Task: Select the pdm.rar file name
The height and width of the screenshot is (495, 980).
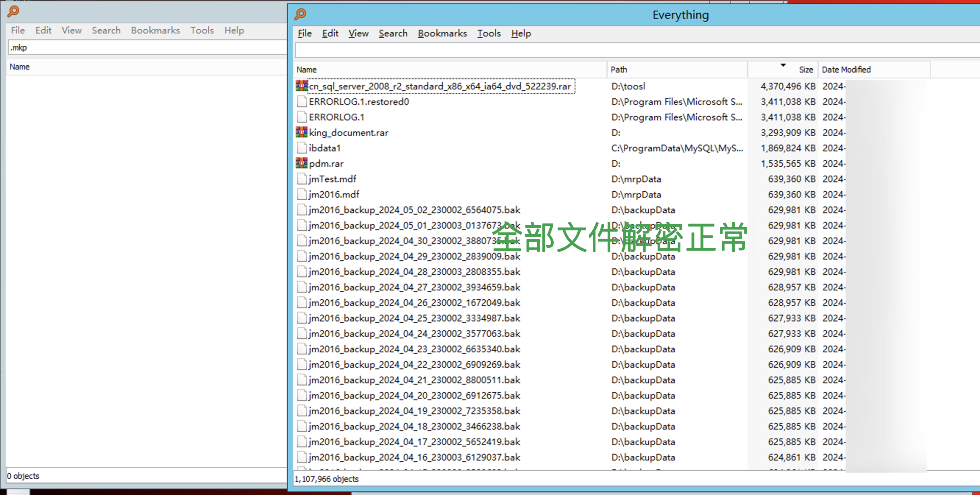Action: (x=326, y=163)
